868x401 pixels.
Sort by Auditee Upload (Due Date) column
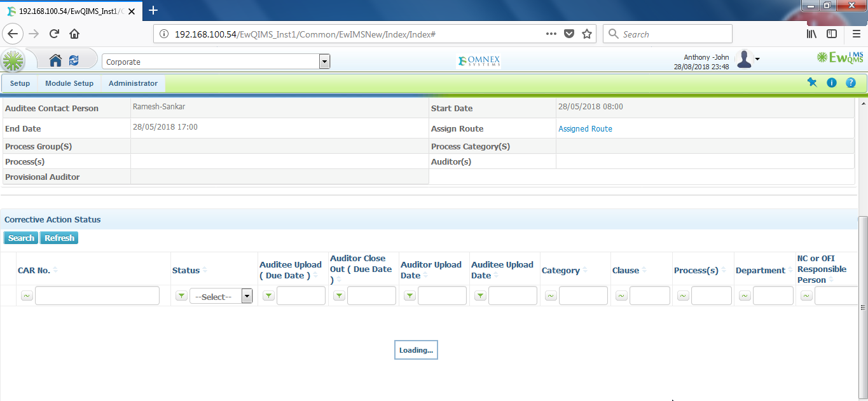[291, 270]
